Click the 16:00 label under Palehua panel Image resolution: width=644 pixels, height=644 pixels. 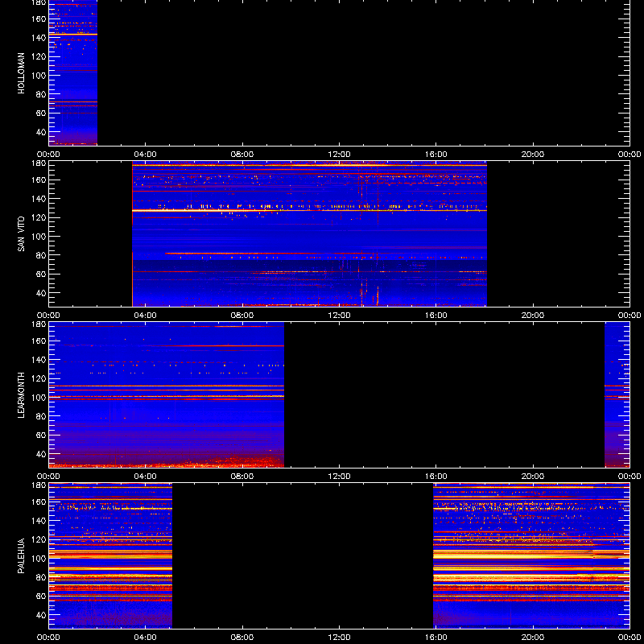point(436,638)
